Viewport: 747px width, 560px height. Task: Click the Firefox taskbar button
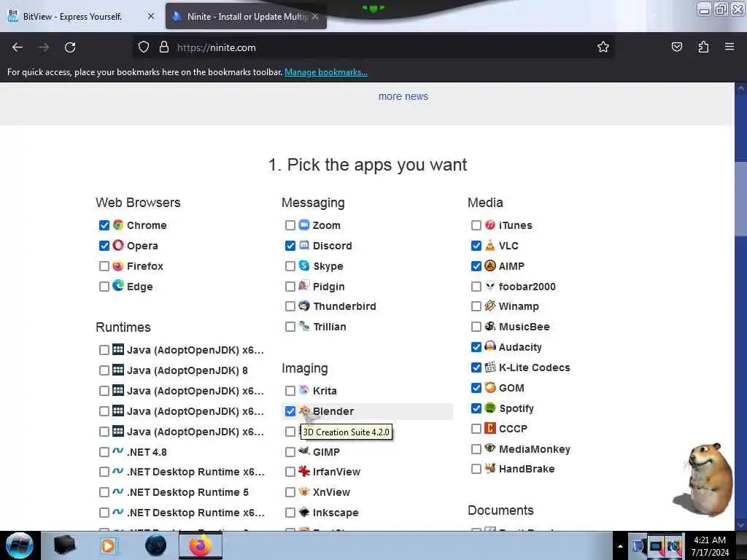201,545
